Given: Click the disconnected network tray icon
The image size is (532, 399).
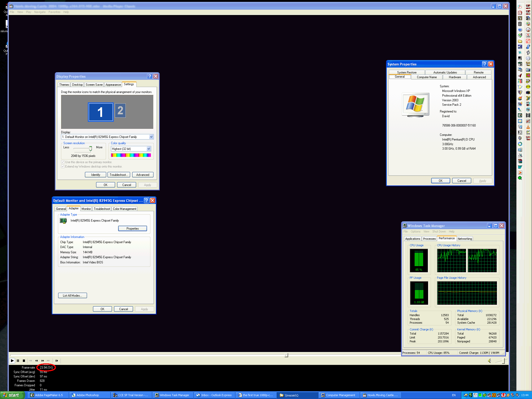Looking at the screenshot, I should point(489,395).
